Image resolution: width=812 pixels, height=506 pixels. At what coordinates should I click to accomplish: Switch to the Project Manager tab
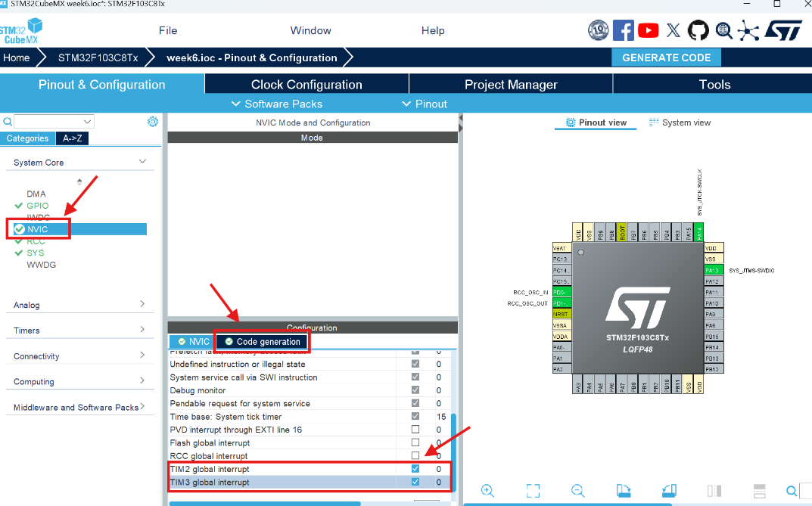(511, 85)
